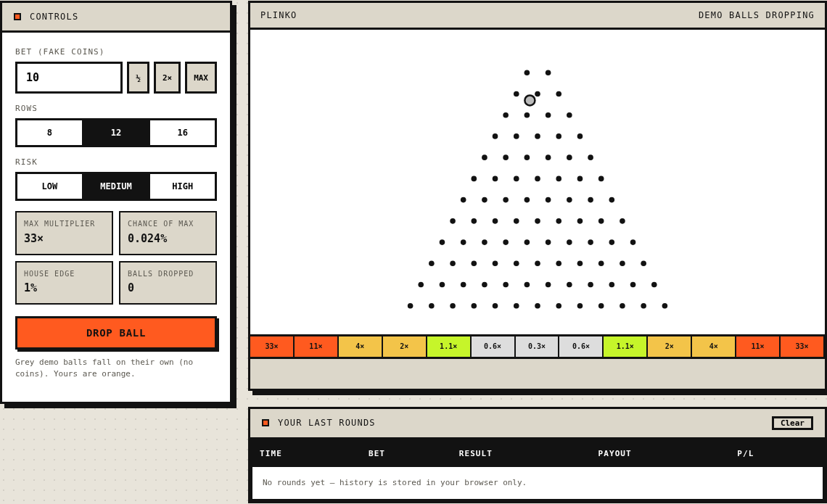This screenshot has width=827, height=504.
Task: Choose HIGH risk
Action: point(183,186)
